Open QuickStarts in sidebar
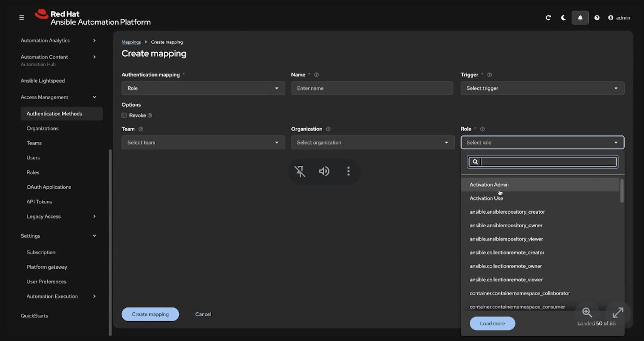 point(34,316)
